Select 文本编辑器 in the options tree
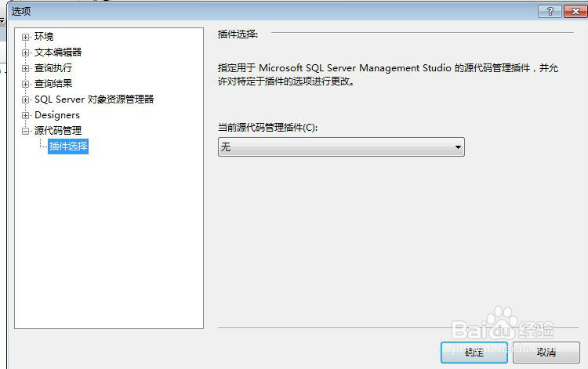Screen dimensions: 588x369 tap(58, 52)
